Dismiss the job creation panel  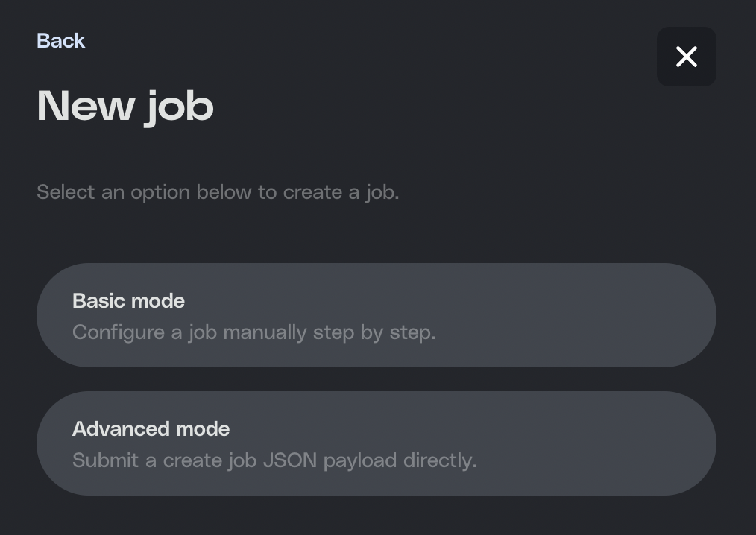(x=686, y=57)
